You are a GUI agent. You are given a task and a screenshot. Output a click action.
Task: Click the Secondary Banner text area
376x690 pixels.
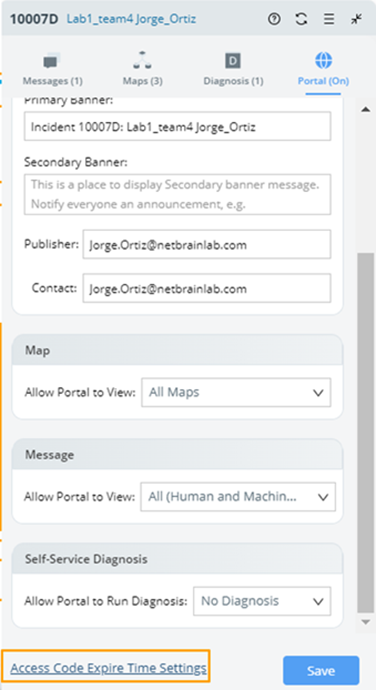tap(177, 195)
